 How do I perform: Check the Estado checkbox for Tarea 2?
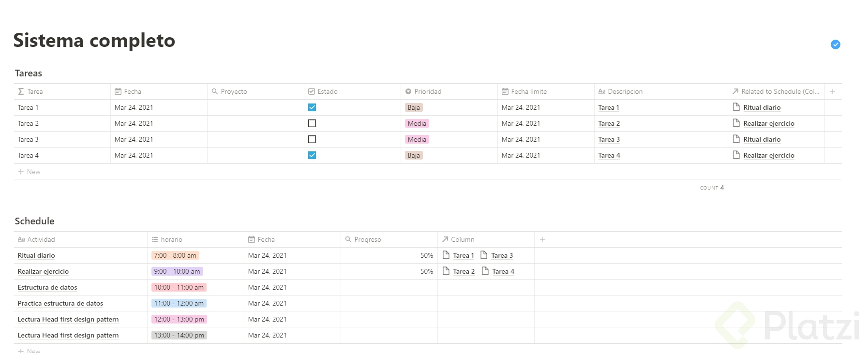pos(312,123)
